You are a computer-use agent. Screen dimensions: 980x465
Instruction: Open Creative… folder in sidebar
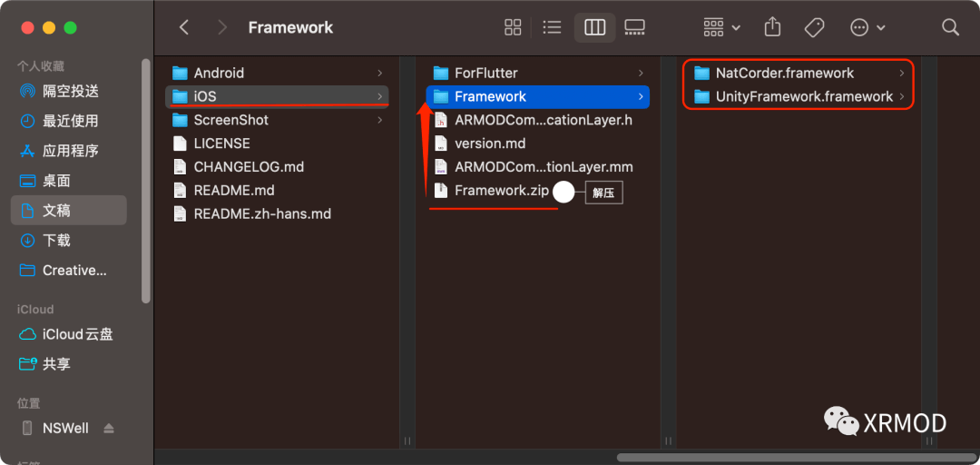[69, 271]
